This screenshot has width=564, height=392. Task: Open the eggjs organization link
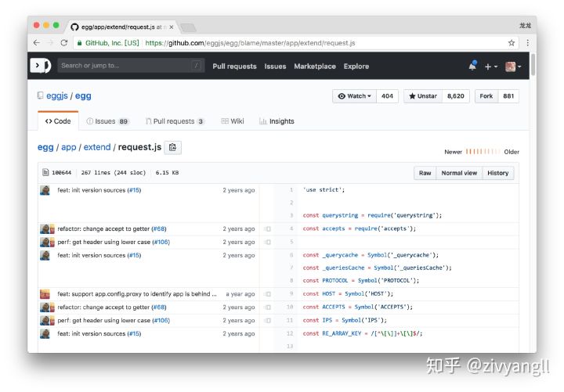click(57, 96)
